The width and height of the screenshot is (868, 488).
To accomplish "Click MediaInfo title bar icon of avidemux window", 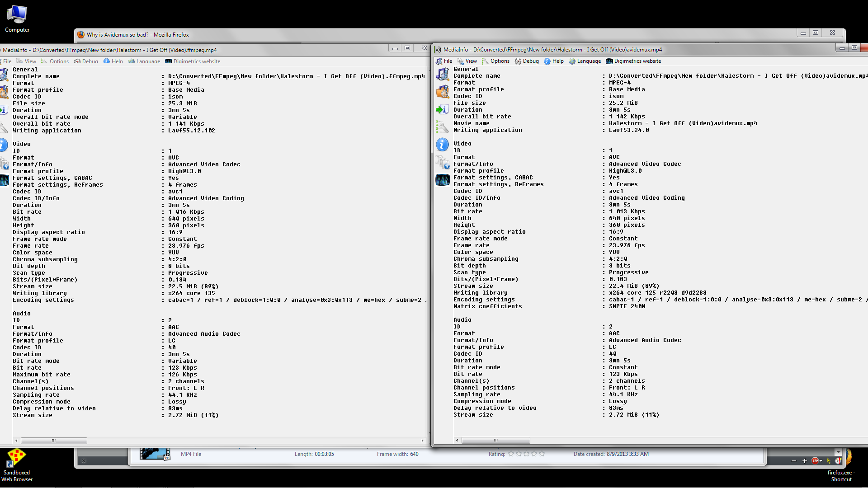I will click(x=438, y=50).
